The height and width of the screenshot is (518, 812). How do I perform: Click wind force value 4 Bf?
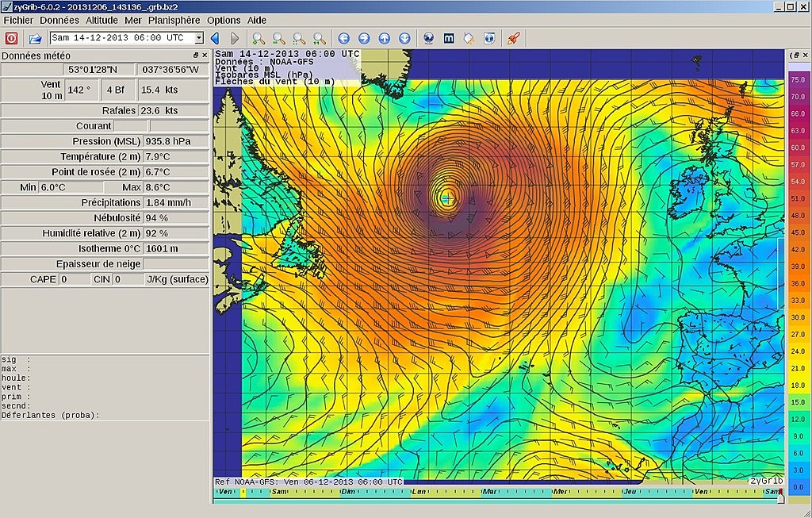click(x=116, y=90)
